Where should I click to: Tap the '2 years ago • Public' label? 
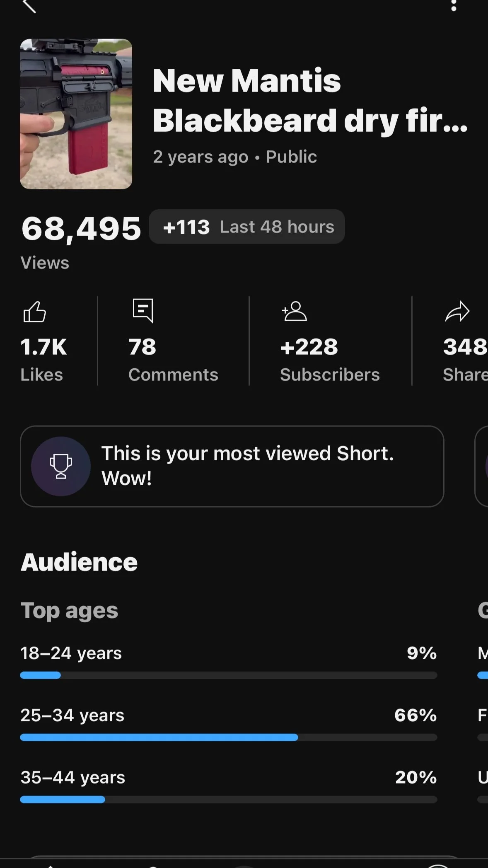coord(235,157)
